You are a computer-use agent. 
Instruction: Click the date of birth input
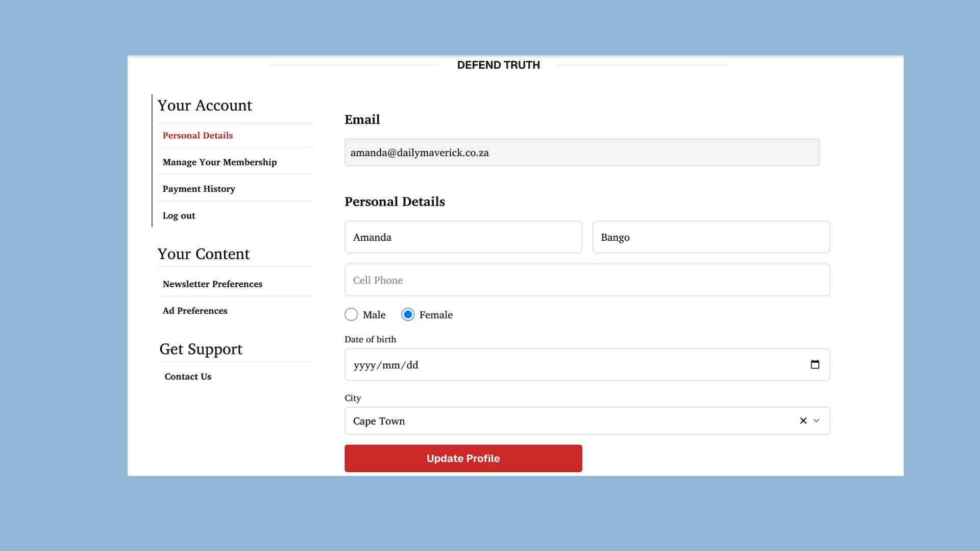click(x=561, y=365)
